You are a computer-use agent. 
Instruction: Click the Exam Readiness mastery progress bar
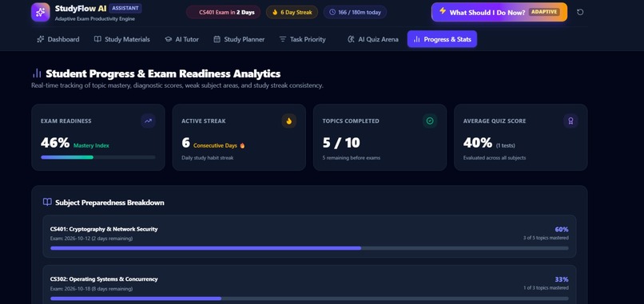98,157
